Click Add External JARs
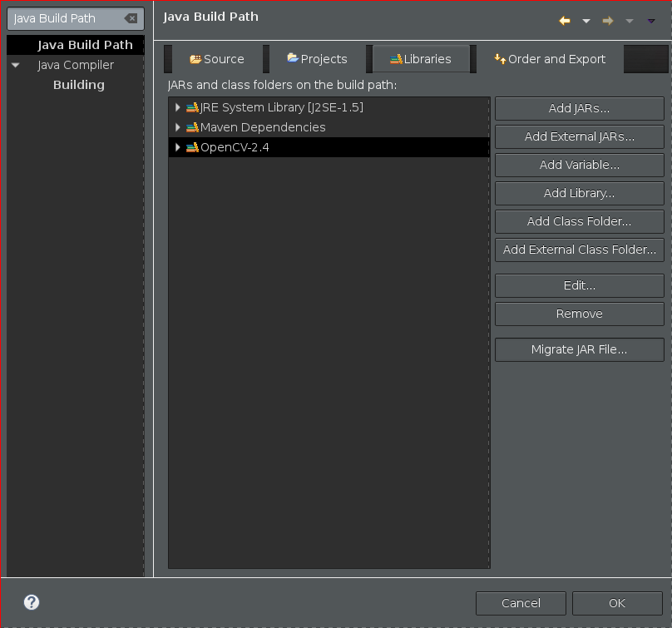The width and height of the screenshot is (672, 628). 579,136
